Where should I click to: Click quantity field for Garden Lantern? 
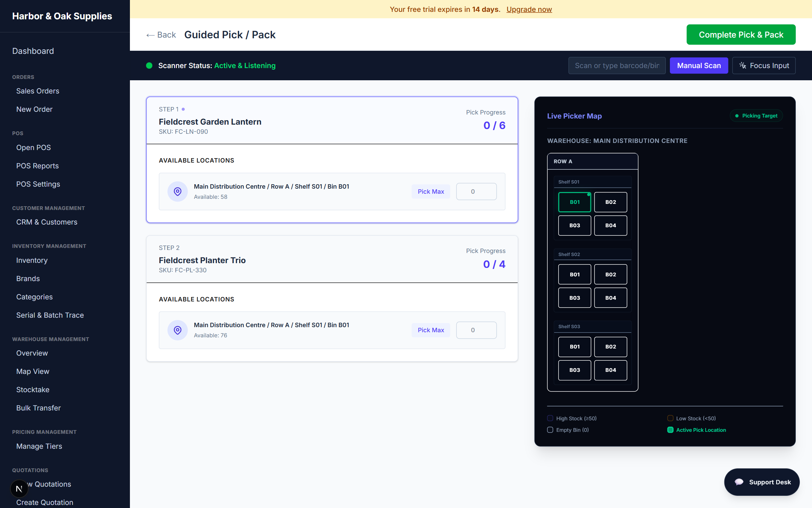tap(476, 192)
